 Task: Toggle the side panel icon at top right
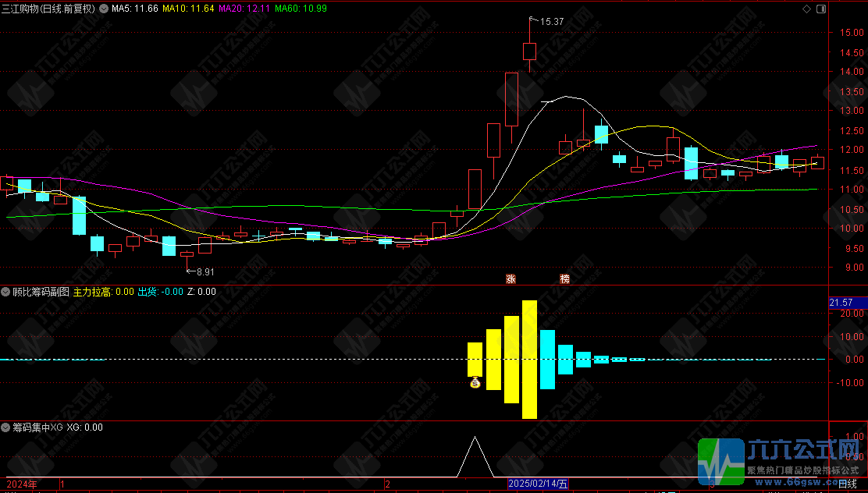tap(821, 9)
